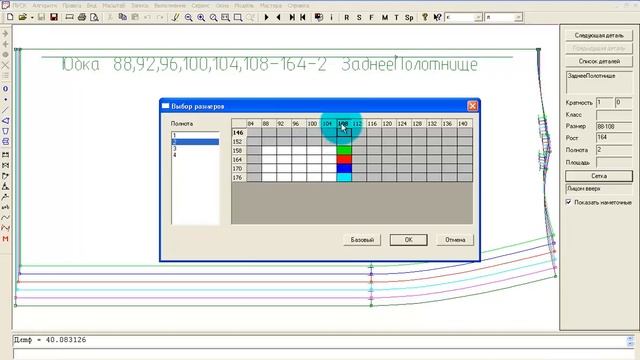
Task: Click the cyan cell in row 176
Action: pos(344,177)
